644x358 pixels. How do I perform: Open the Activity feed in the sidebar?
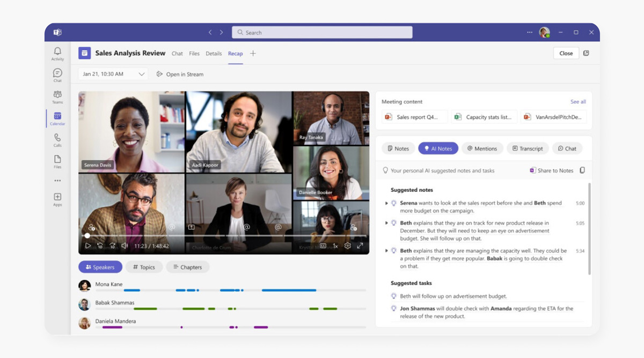(x=57, y=54)
